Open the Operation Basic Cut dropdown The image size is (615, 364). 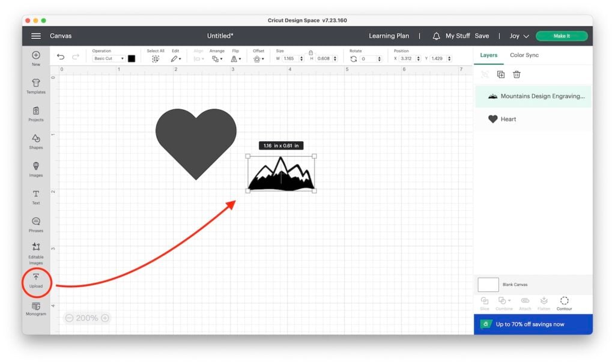[x=109, y=59]
